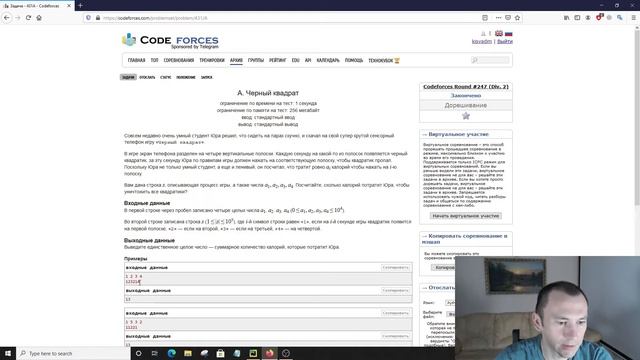This screenshot has height=360, width=640.
Task: Open the user profile link near Выйти
Action: pyautogui.click(x=482, y=41)
